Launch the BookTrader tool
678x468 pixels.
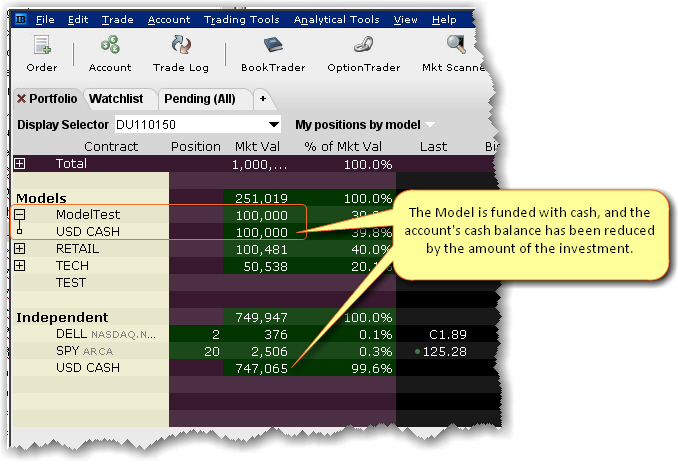(273, 46)
